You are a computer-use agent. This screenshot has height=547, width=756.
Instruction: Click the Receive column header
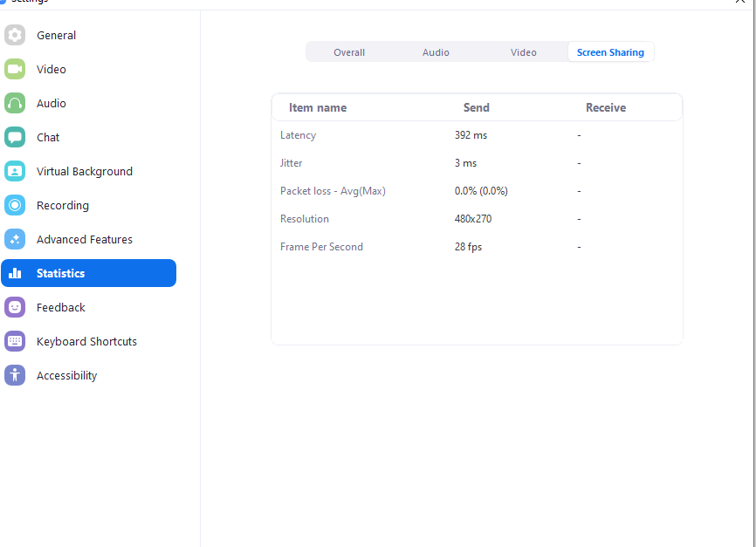[605, 108]
